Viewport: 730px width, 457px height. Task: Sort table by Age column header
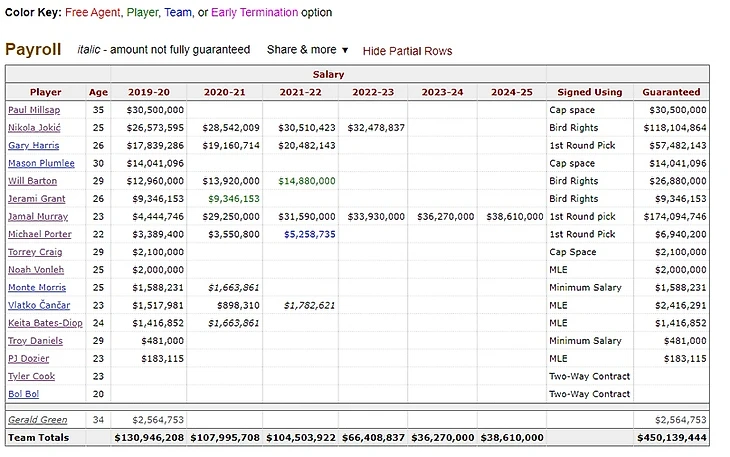click(x=98, y=92)
